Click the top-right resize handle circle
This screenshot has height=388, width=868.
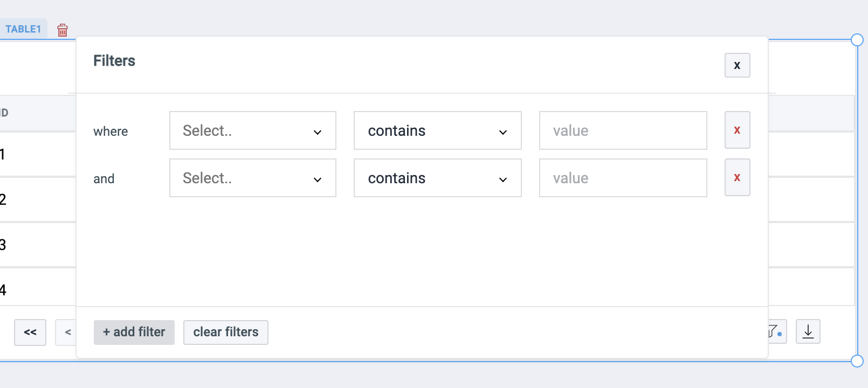(x=856, y=39)
